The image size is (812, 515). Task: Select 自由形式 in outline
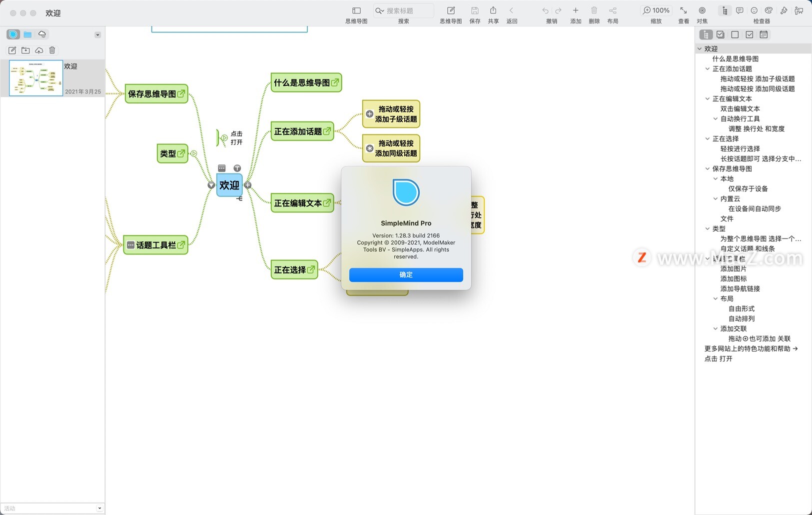click(742, 308)
